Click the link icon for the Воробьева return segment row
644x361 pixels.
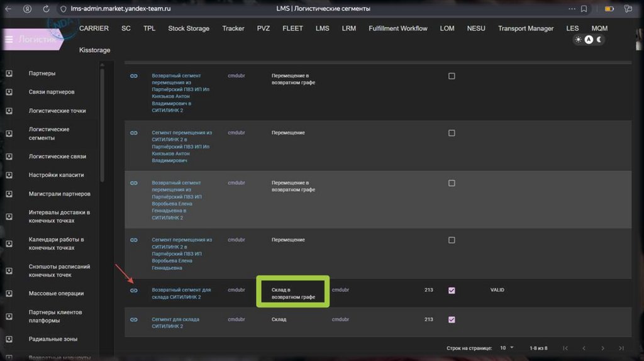tap(134, 183)
